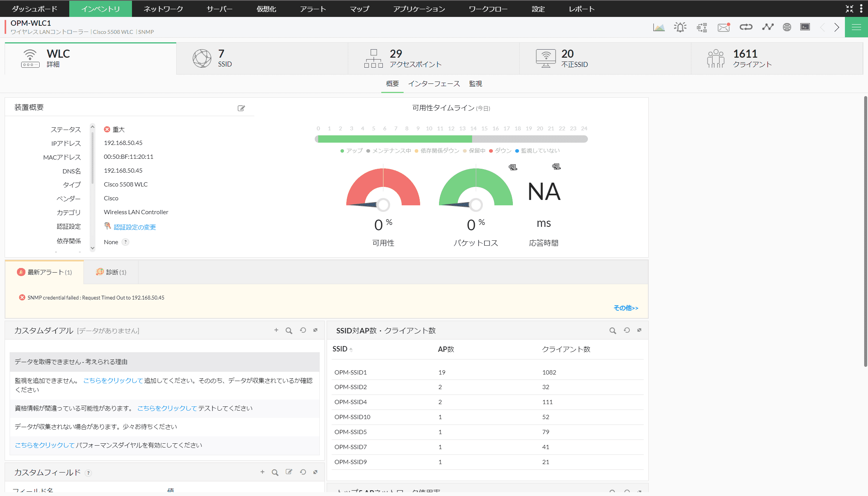The image size is (868, 496).
Task: Refresh the SSID対AP数 widget
Action: point(626,330)
